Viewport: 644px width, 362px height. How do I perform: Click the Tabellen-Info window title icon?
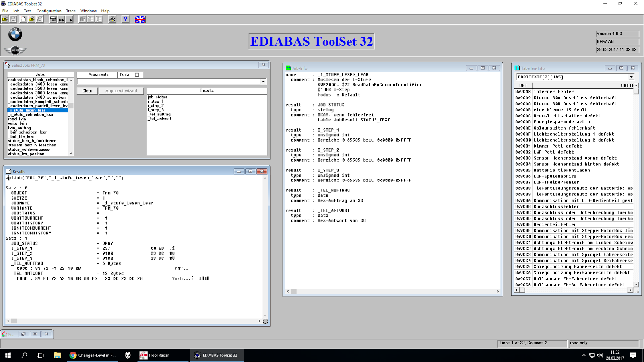[517, 68]
